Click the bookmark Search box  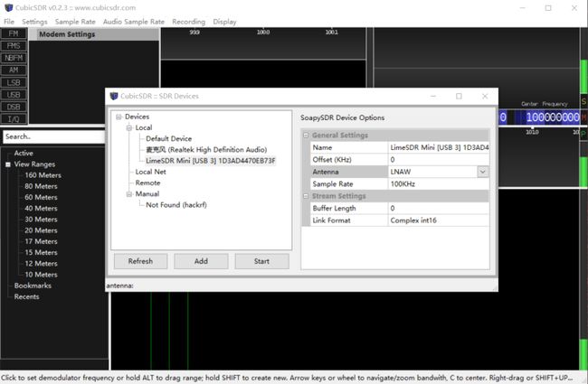pyautogui.click(x=53, y=136)
